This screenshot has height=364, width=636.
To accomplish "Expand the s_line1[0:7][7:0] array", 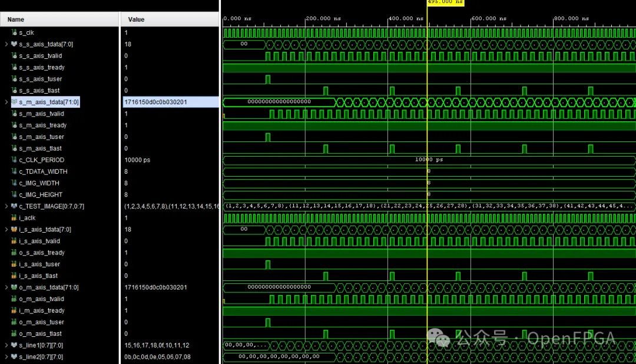I will 6,345.
